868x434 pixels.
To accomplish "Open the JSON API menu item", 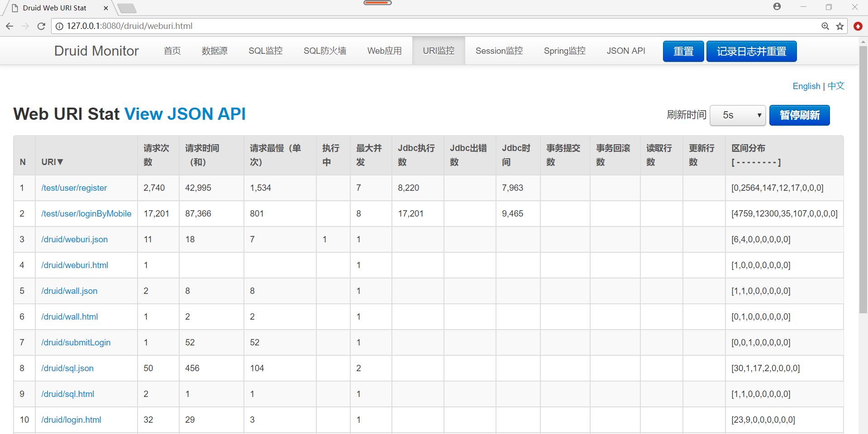I will click(626, 51).
